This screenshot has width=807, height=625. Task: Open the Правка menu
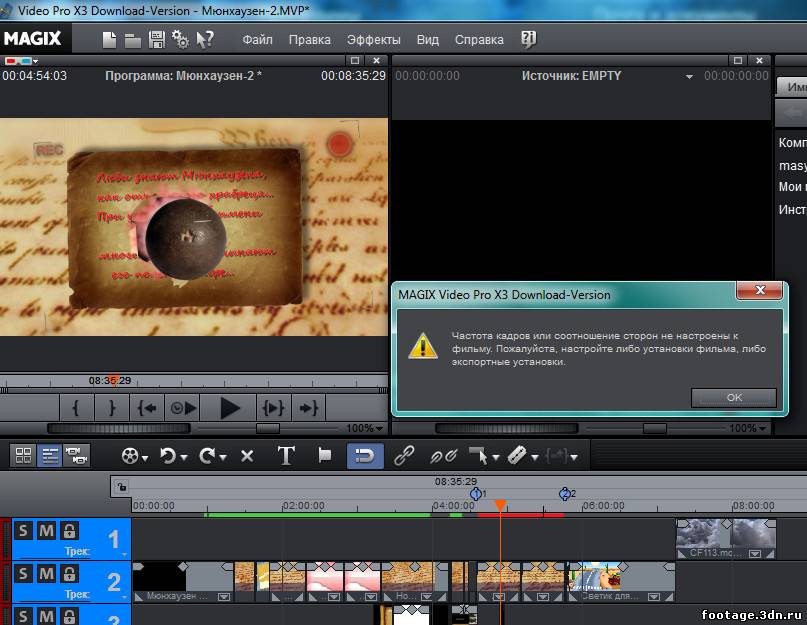click(309, 40)
